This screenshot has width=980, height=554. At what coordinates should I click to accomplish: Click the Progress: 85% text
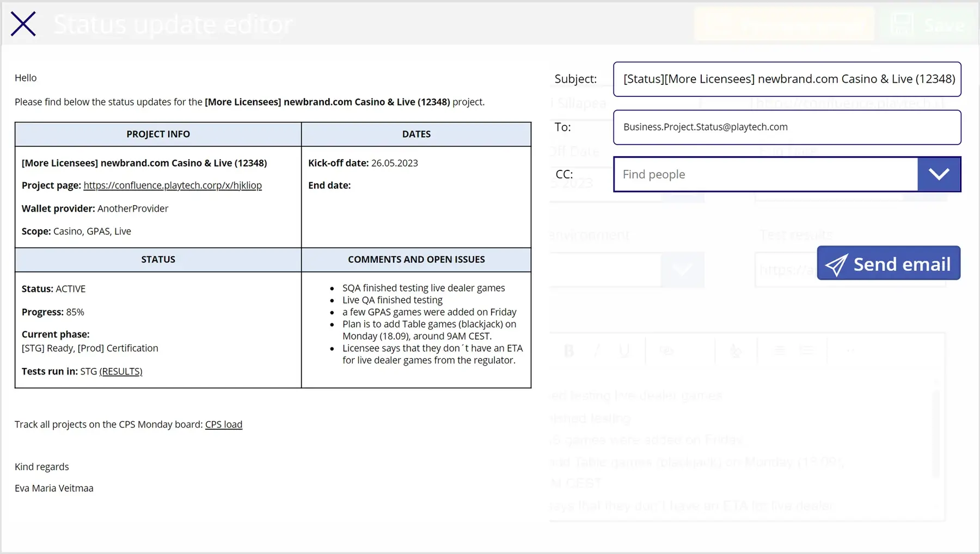click(53, 312)
